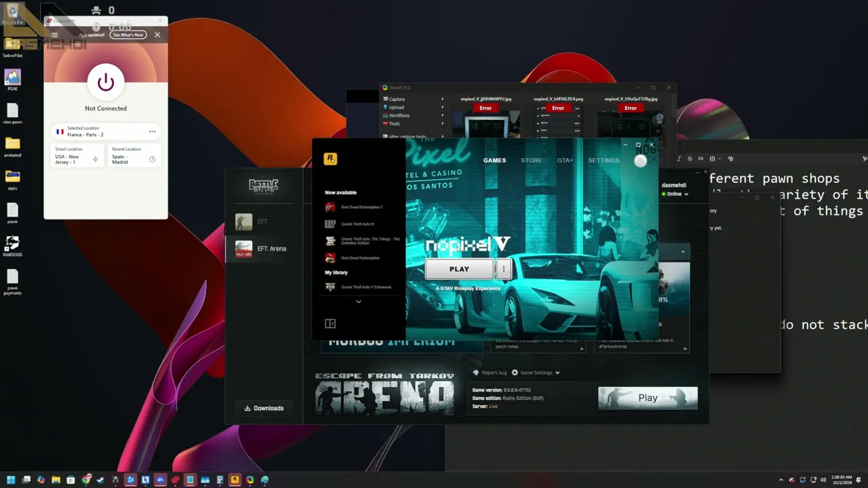Toggle the ExpressVPN power connect button
Screen dimensions: 868x488
click(x=106, y=82)
